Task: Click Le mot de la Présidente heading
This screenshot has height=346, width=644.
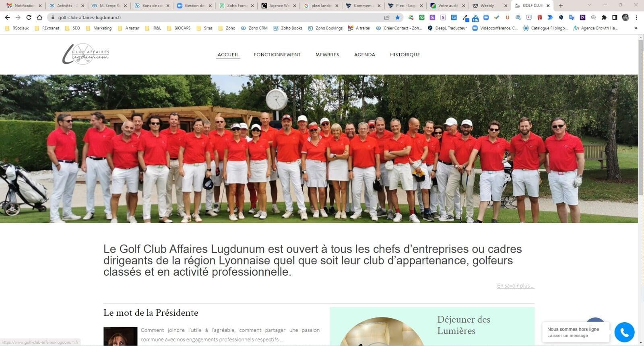Action: tap(151, 313)
